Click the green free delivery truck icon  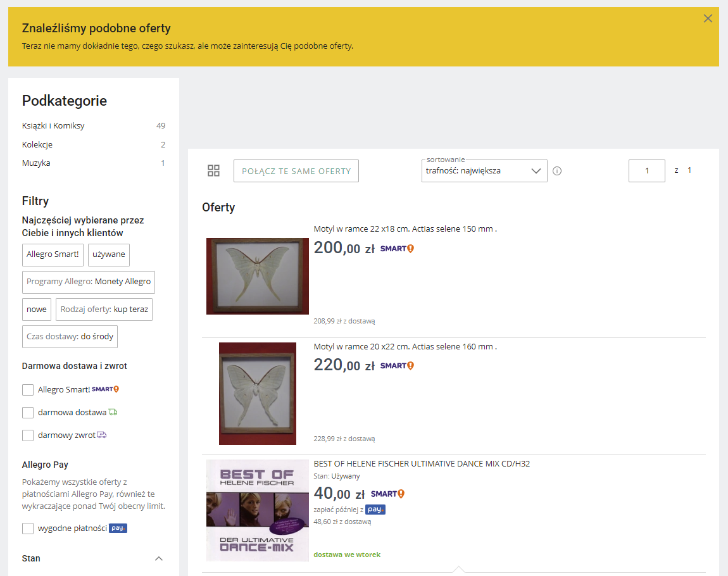113,412
